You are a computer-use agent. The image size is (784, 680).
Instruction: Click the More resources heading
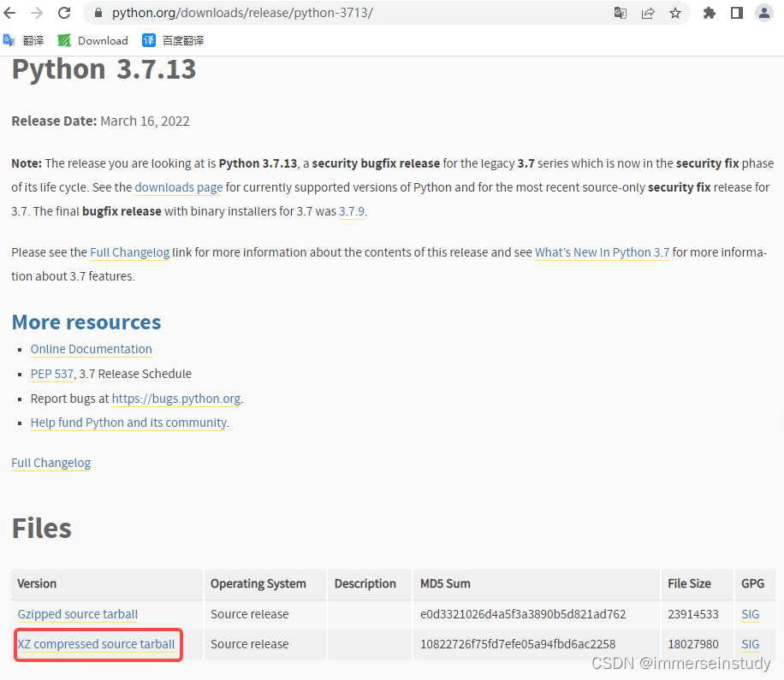coord(86,322)
